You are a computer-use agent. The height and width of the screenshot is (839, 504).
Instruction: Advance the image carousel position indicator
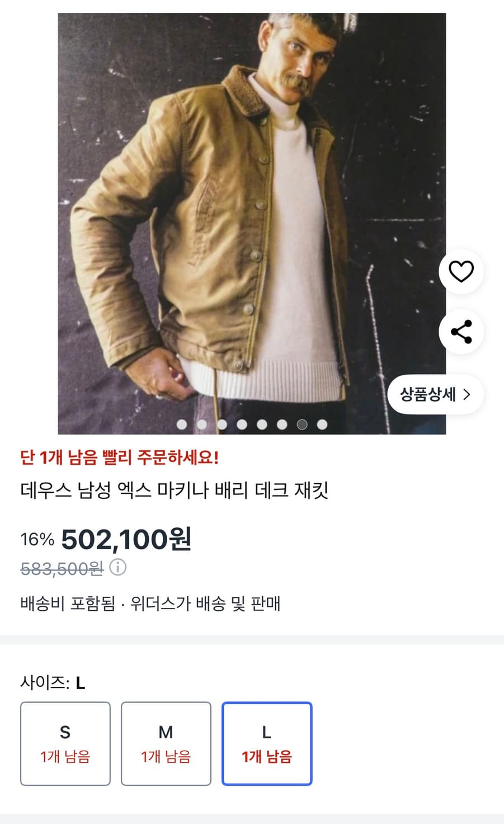pyautogui.click(x=303, y=425)
